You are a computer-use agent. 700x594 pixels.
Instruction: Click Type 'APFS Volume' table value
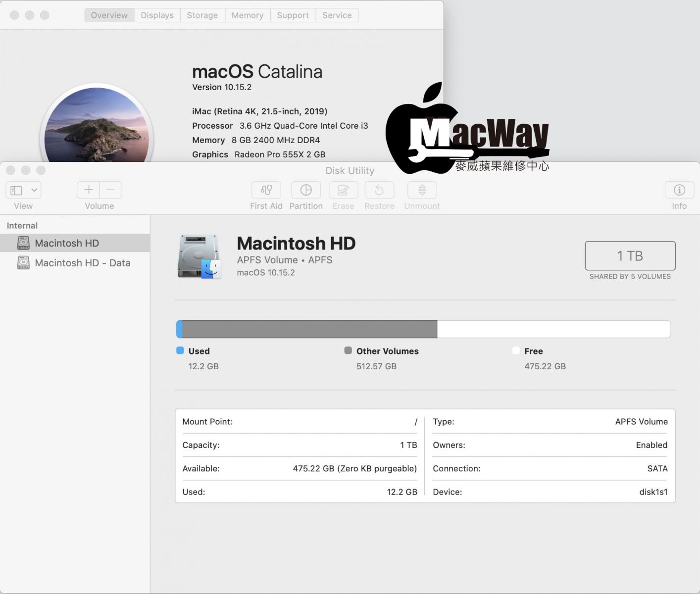pos(642,422)
